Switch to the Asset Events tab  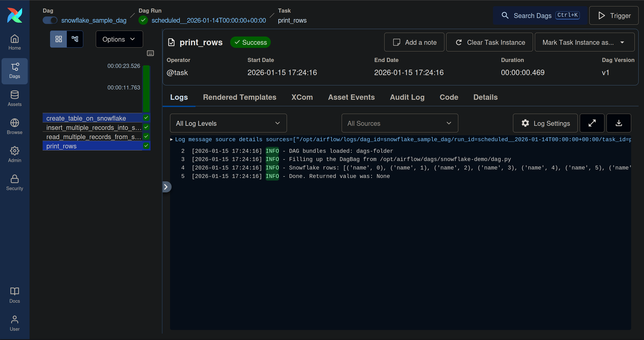[x=351, y=97]
